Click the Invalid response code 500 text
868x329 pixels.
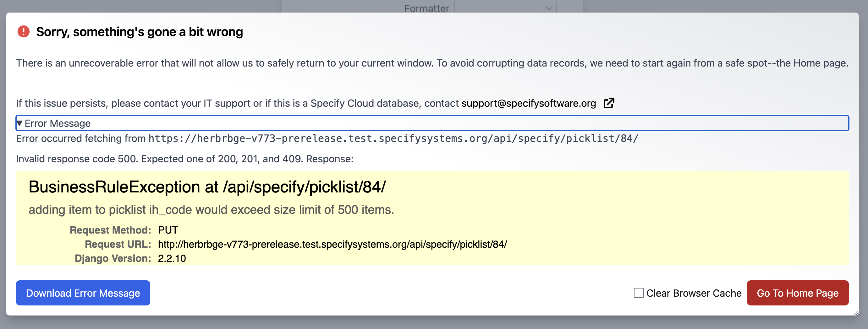pos(185,158)
